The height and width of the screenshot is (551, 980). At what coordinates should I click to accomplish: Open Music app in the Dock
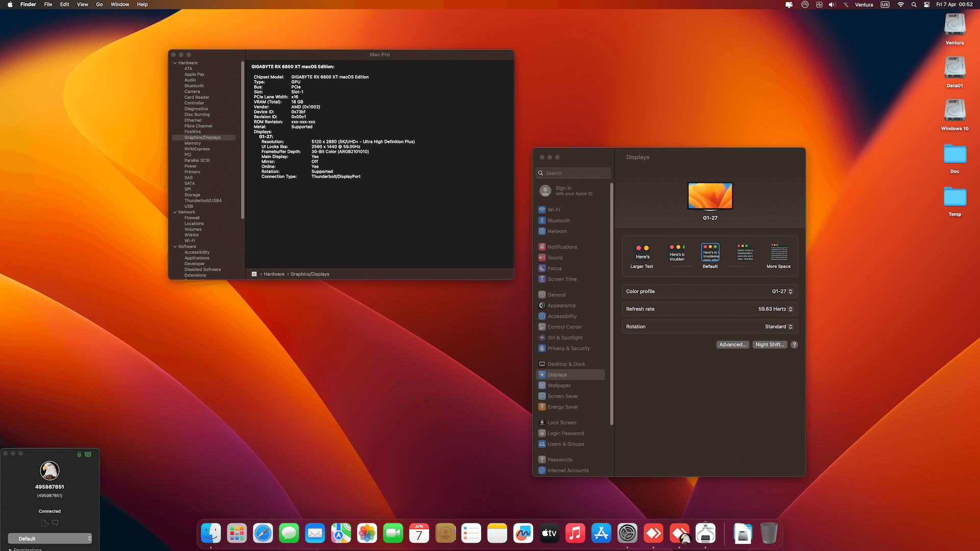coord(575,534)
